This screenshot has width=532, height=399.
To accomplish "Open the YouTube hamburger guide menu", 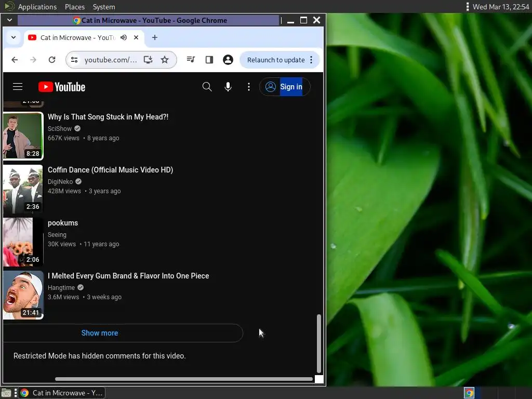I will click(18, 87).
